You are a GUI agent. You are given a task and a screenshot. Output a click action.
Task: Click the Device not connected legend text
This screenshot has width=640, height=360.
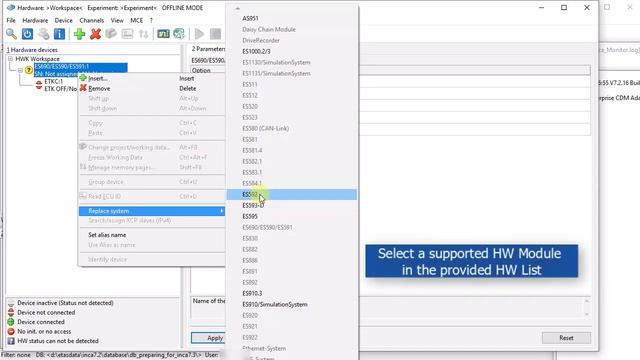[46, 312]
